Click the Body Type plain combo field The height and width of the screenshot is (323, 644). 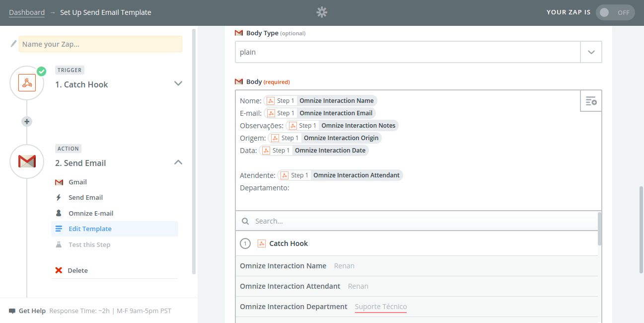pos(408,52)
